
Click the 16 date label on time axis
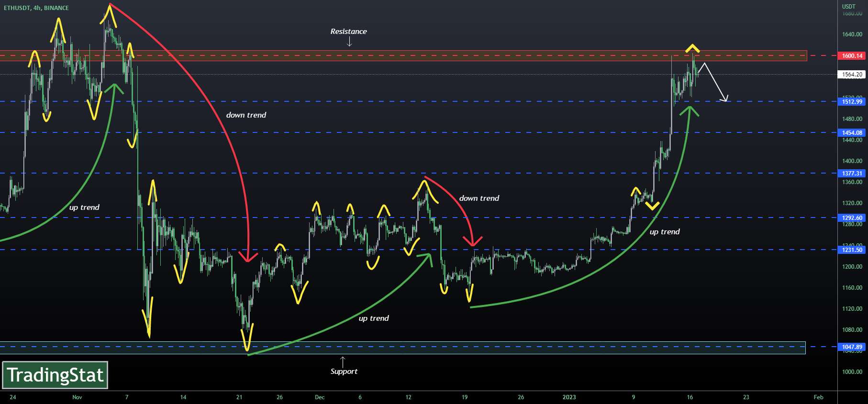point(690,397)
